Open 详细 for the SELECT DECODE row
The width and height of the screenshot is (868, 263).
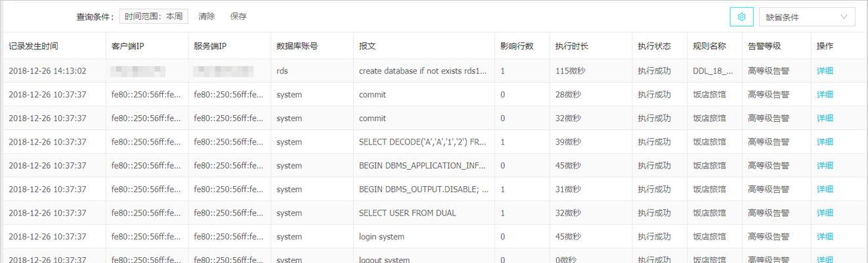tap(825, 142)
